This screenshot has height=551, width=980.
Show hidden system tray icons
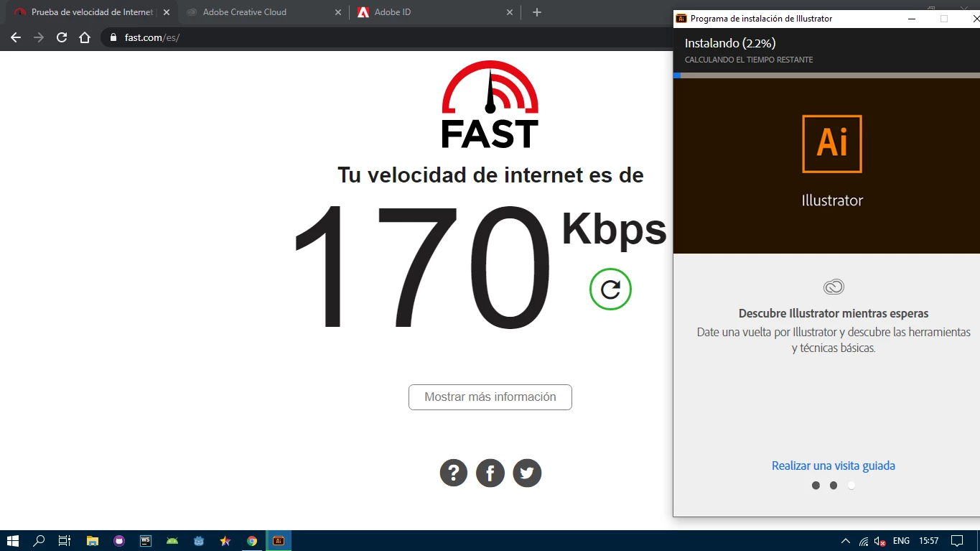[845, 541]
